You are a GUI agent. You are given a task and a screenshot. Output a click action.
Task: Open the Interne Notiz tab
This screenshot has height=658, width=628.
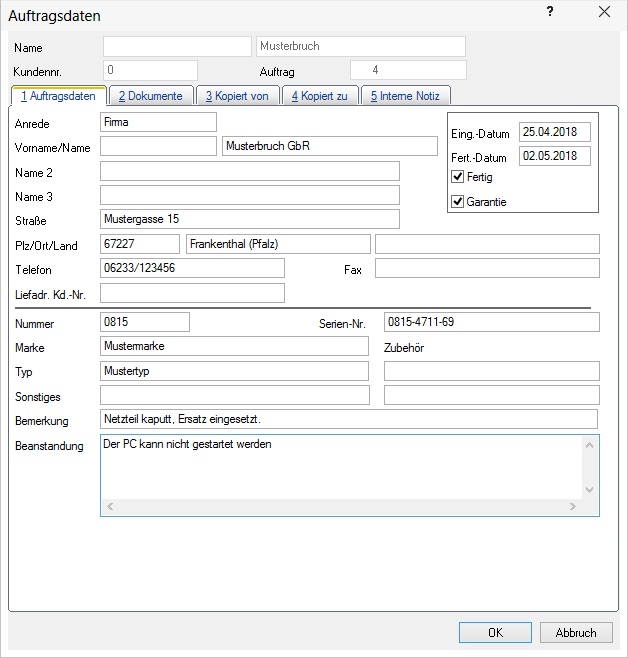[x=405, y=96]
